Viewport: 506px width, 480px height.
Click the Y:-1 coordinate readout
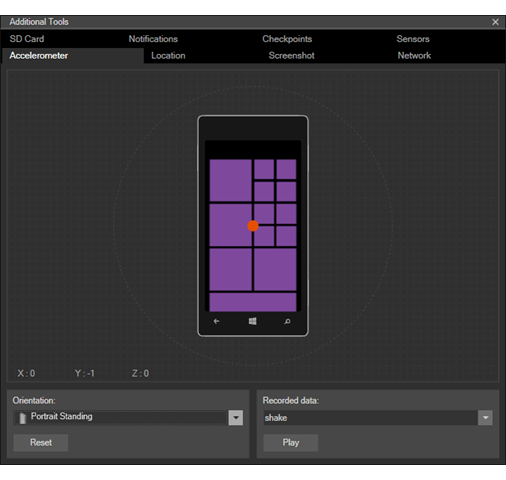[85, 373]
